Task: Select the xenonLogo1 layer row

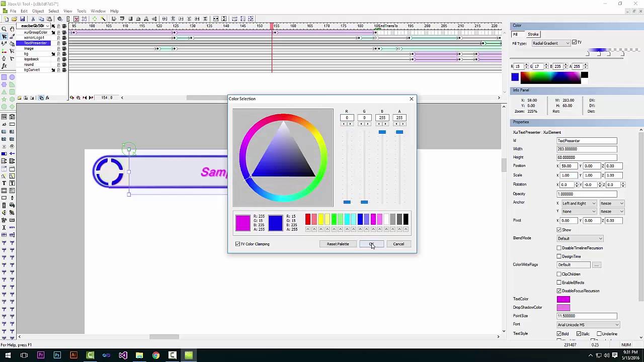Action: 33,38
